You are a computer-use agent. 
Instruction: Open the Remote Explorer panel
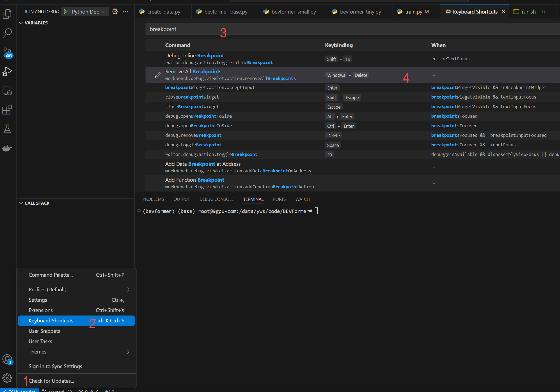pyautogui.click(x=7, y=91)
